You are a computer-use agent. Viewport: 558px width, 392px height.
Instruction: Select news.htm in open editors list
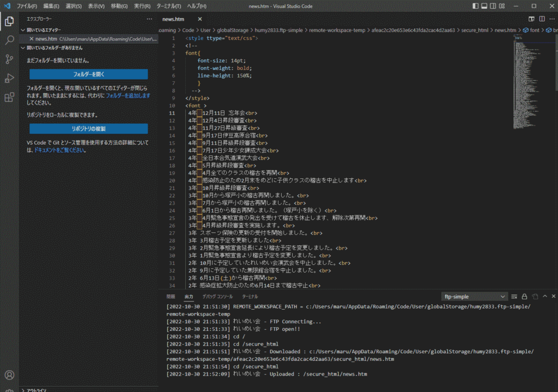point(46,39)
